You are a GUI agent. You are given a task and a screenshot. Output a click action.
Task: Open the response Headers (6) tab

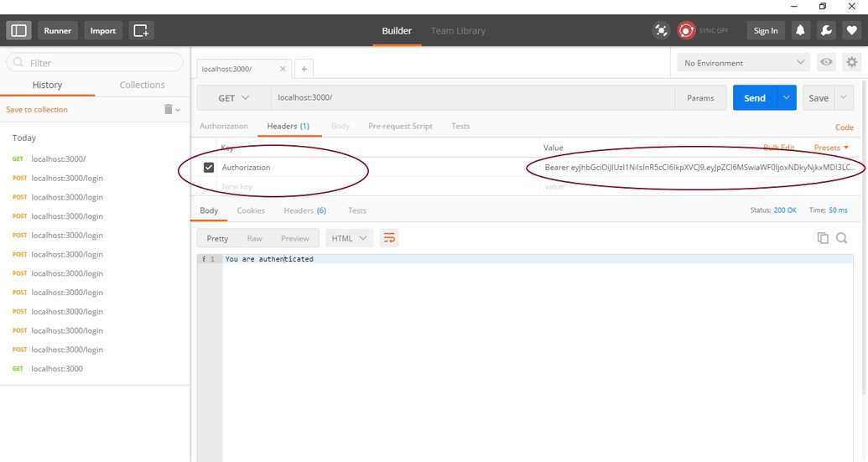pos(305,210)
